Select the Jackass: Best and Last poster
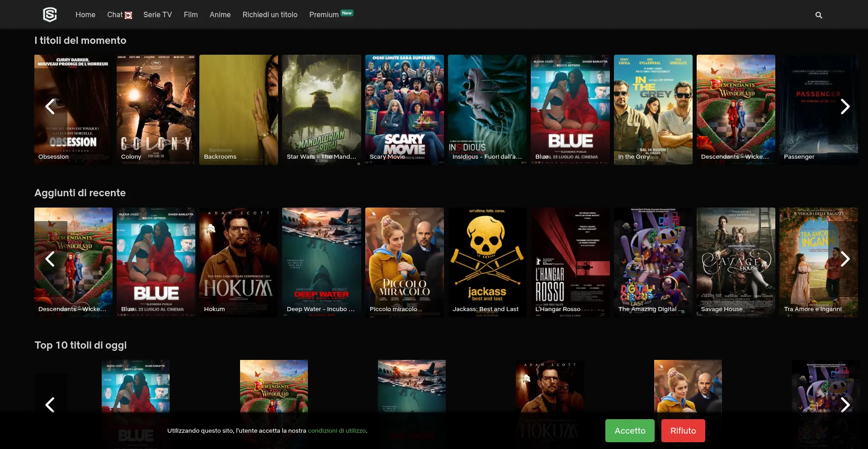This screenshot has height=449, width=868. [487, 262]
